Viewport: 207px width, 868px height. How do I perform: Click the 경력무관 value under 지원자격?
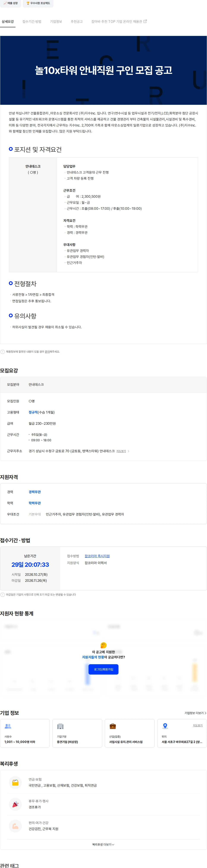[35, 492]
